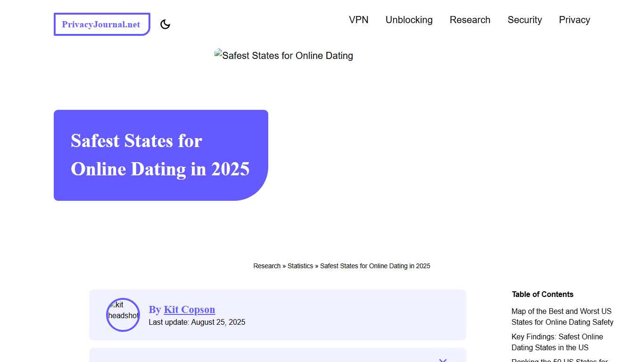Open the Kit Copson author link

(189, 309)
